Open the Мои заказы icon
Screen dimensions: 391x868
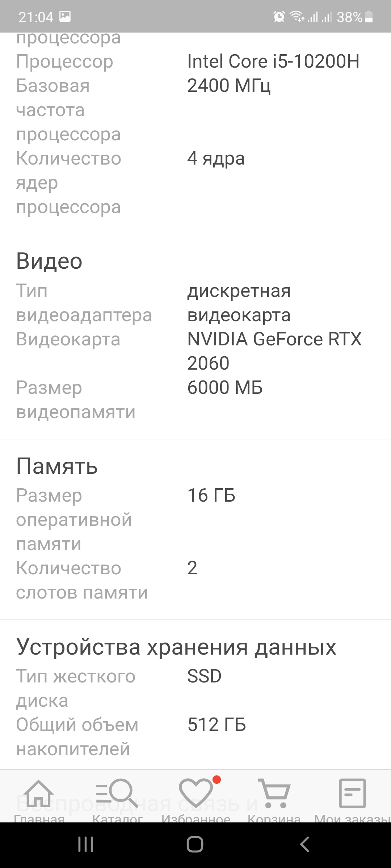click(352, 794)
